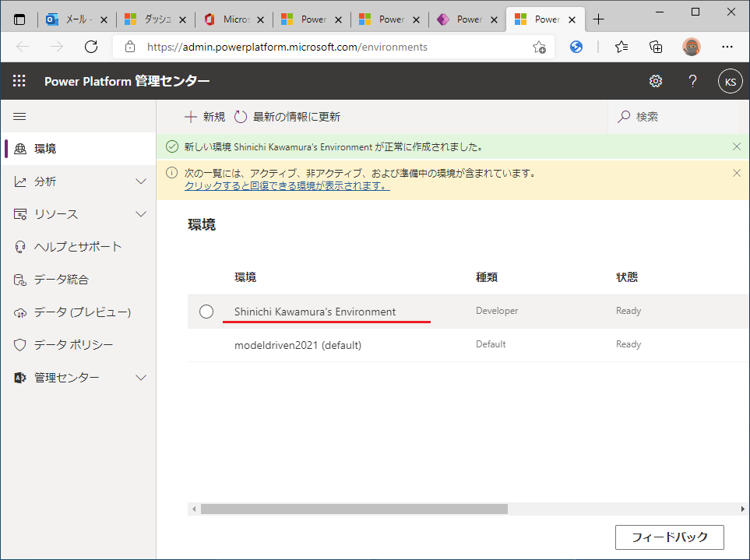Click the scrollbar right arrow

[x=742, y=509]
